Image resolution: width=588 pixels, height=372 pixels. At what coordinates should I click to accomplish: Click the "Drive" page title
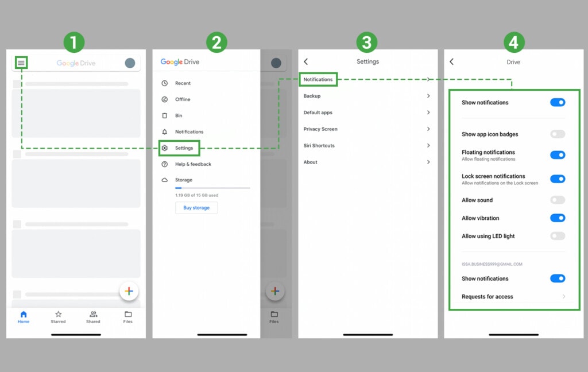tap(513, 62)
